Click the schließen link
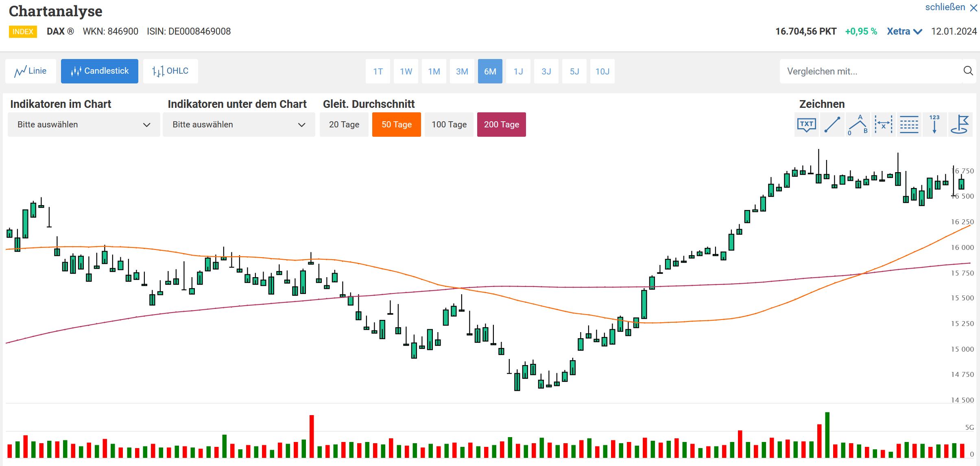Screen dimensions: 980x466 (945, 7)
